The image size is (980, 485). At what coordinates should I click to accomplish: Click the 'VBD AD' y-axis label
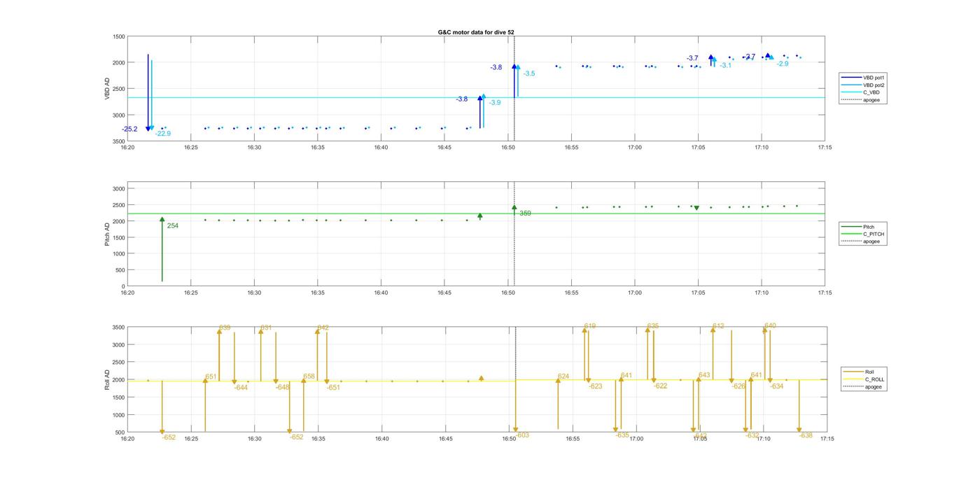(108, 88)
